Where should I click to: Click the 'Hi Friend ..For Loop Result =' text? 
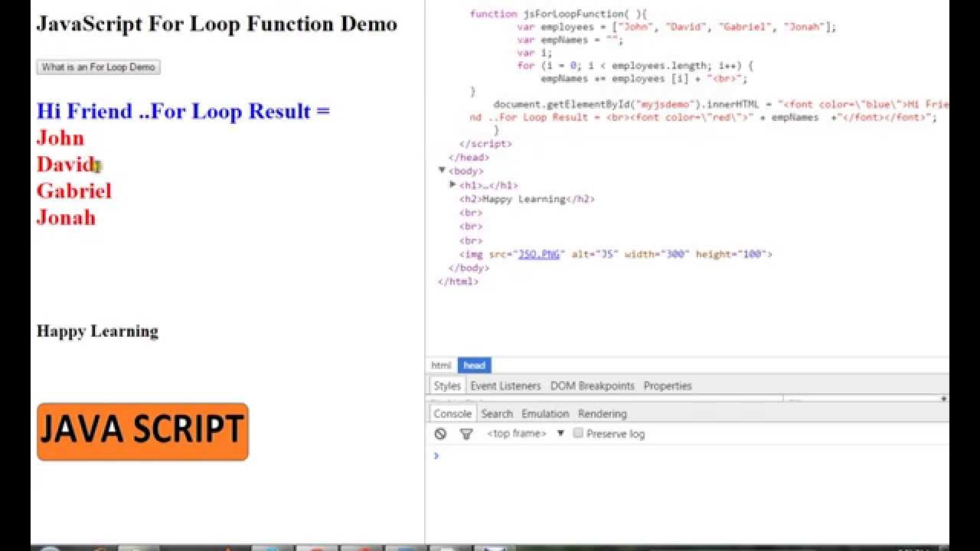pyautogui.click(x=183, y=111)
